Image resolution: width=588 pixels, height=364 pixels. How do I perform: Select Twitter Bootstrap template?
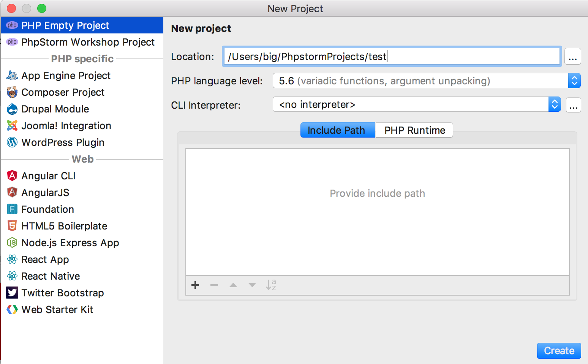click(x=82, y=293)
